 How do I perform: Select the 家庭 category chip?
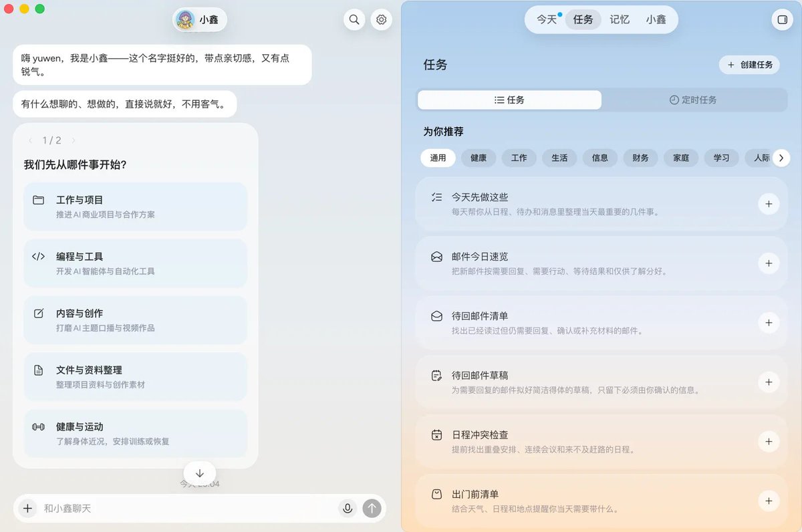click(681, 158)
